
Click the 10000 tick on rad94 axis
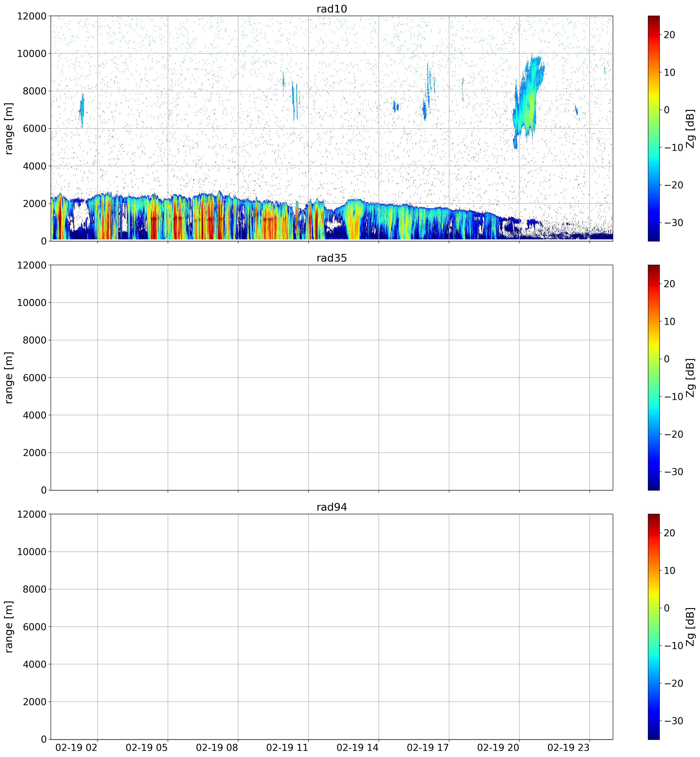(x=32, y=552)
